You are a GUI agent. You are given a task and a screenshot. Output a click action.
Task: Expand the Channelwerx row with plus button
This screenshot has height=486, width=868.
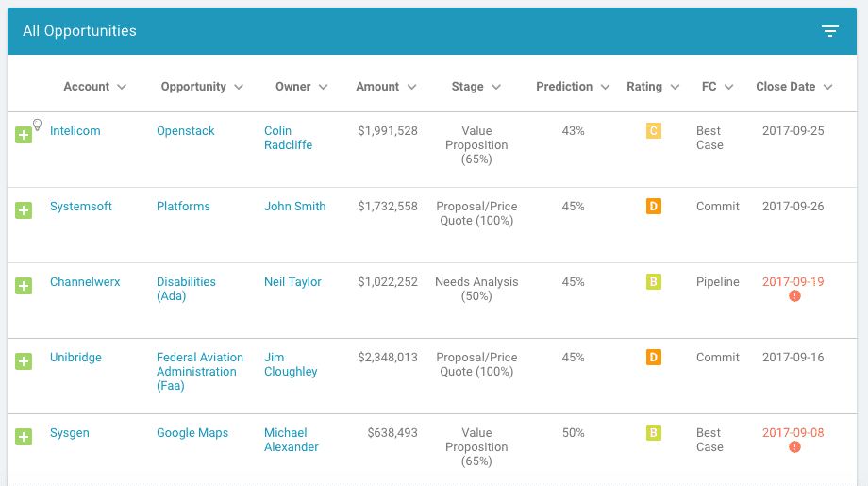click(x=24, y=285)
